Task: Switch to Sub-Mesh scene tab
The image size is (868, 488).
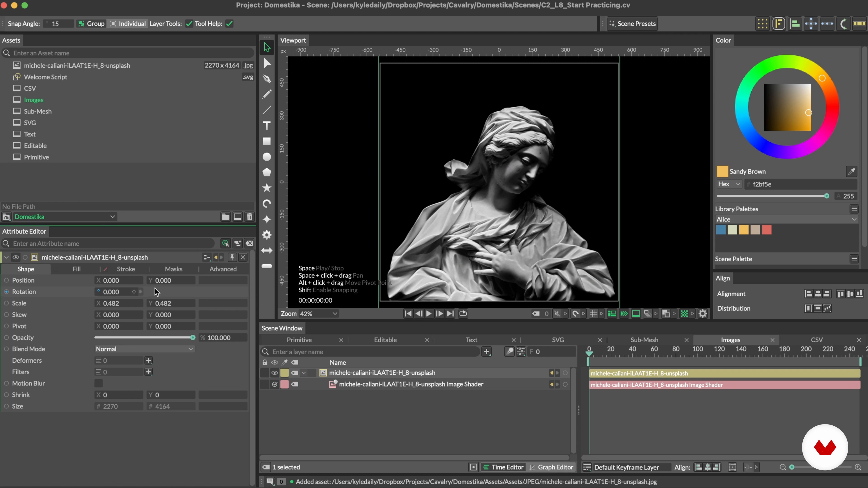Action: [644, 340]
